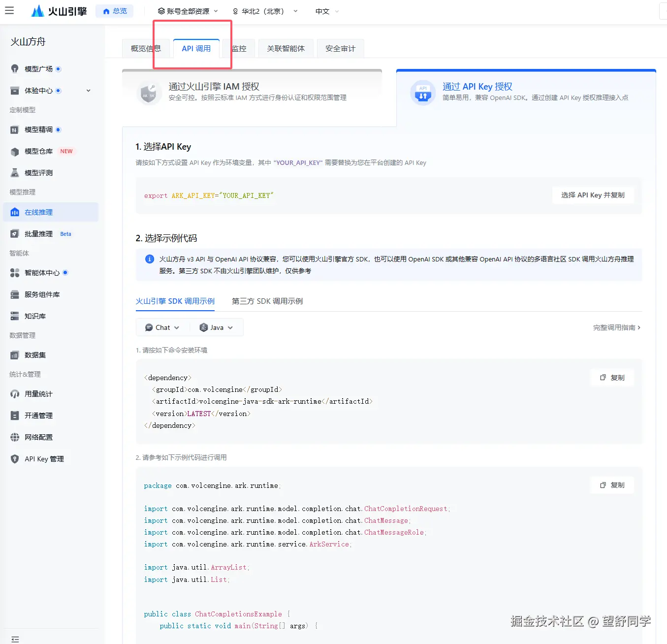
Task: Switch to the 监控 tab
Action: 239,48
